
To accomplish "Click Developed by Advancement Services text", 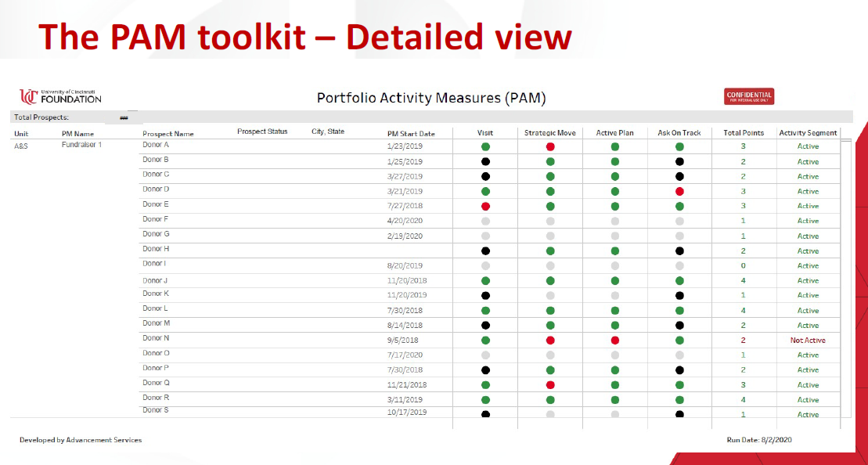I will pyautogui.click(x=81, y=440).
